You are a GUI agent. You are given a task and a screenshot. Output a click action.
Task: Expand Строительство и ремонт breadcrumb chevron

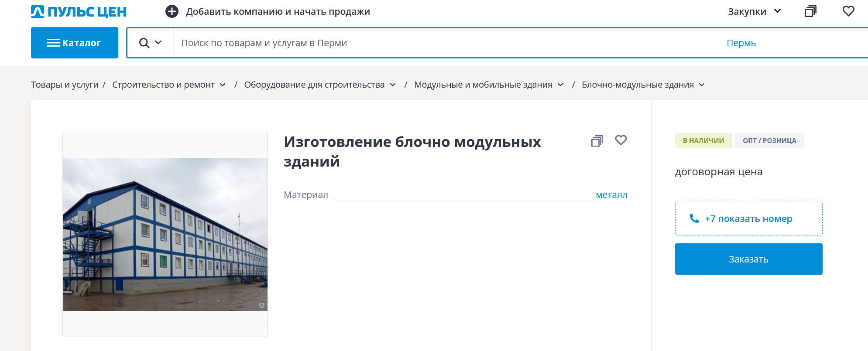[223, 85]
